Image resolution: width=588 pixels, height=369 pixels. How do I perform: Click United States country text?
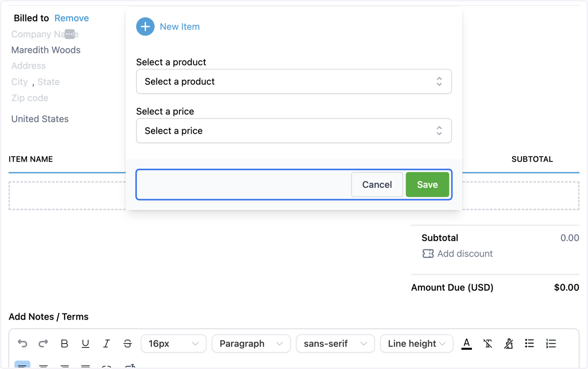40,119
